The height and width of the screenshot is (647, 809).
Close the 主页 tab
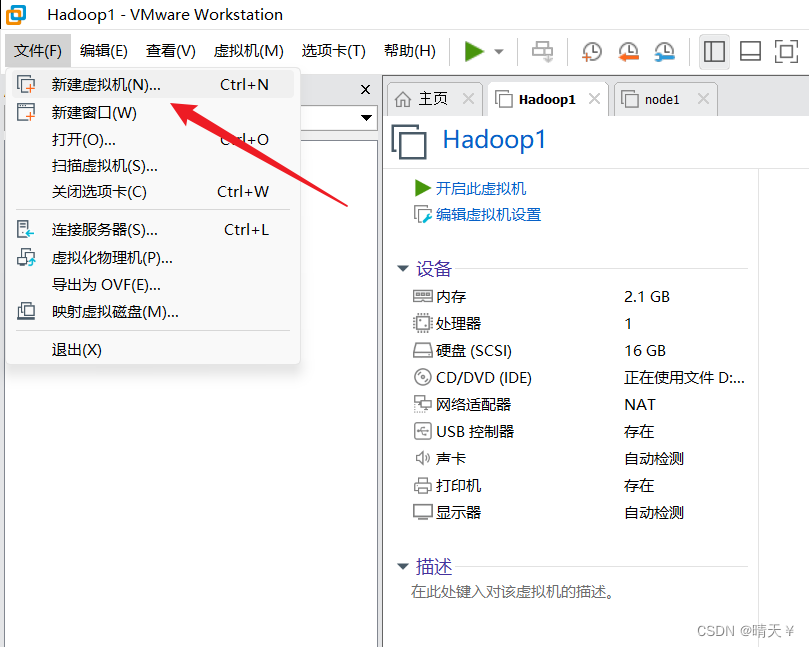pyautogui.click(x=468, y=99)
